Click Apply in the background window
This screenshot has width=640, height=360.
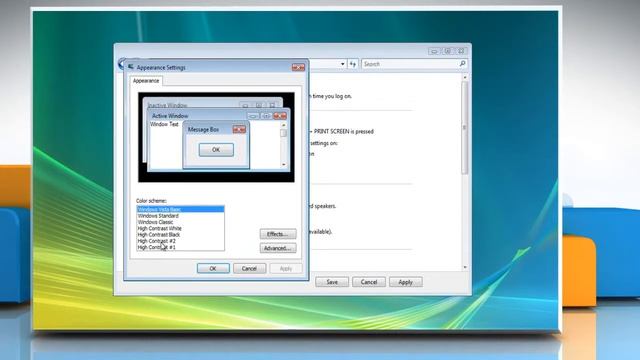[x=405, y=282]
